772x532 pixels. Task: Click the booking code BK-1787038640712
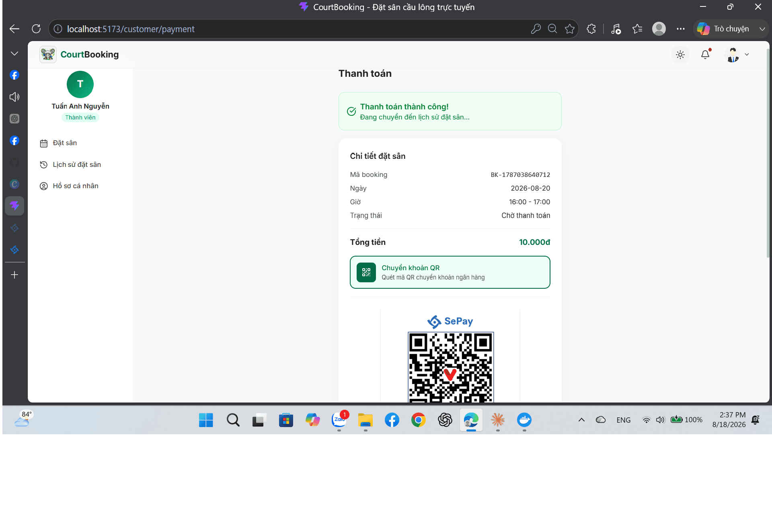520,175
